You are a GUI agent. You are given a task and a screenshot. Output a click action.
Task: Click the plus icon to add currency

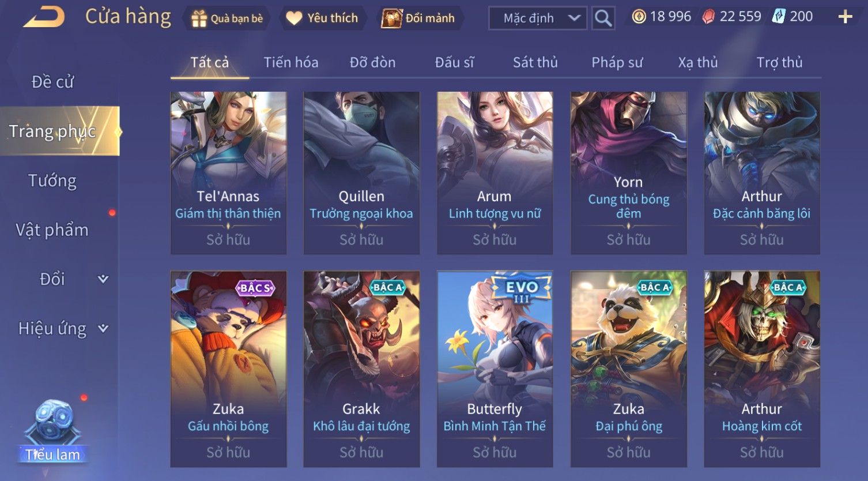(845, 17)
